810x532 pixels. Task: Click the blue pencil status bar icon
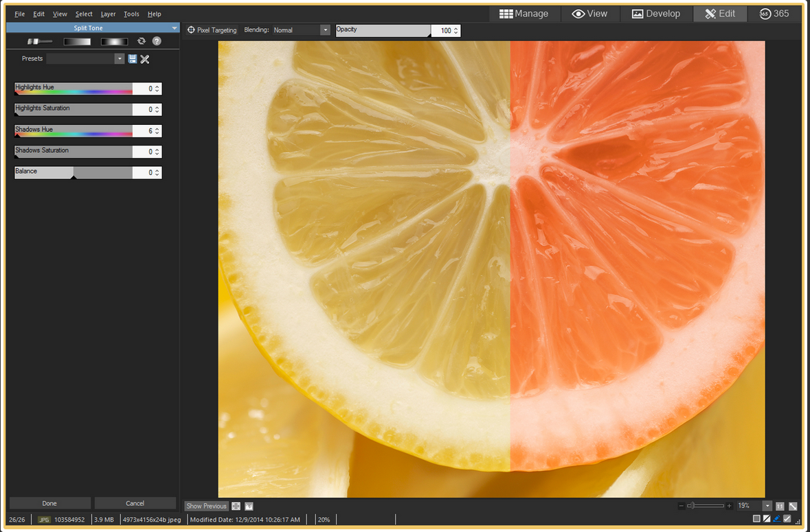tap(776, 518)
